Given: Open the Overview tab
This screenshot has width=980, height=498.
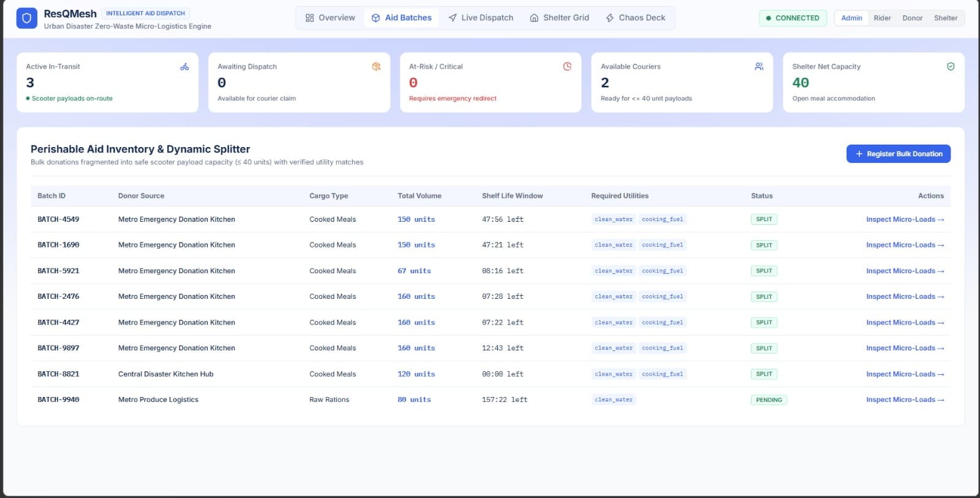Looking at the screenshot, I should click(x=330, y=18).
